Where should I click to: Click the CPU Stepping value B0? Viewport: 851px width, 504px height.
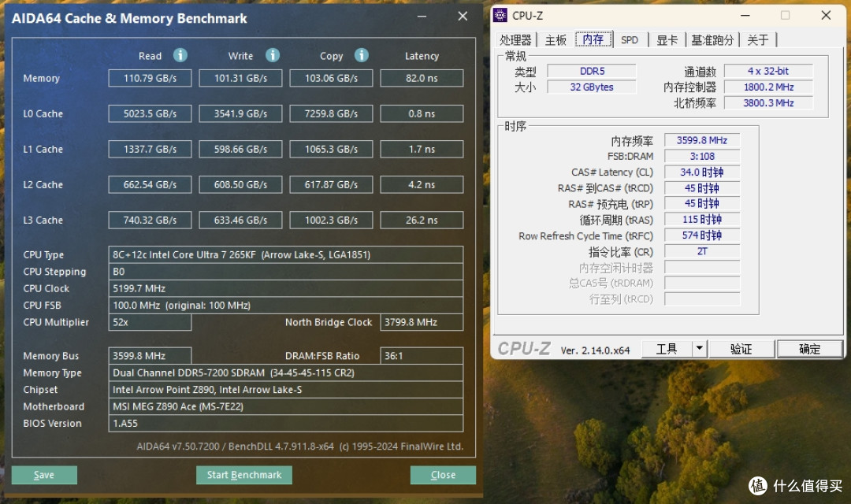(286, 271)
